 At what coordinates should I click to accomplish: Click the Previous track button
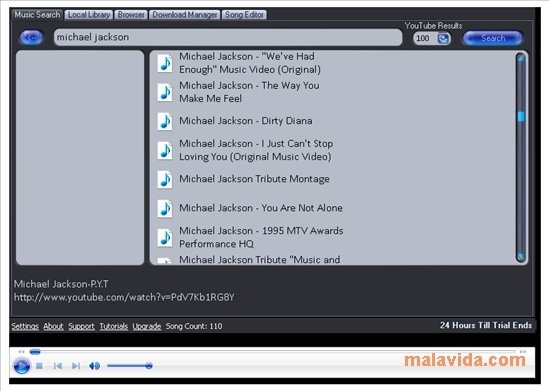pos(58,366)
